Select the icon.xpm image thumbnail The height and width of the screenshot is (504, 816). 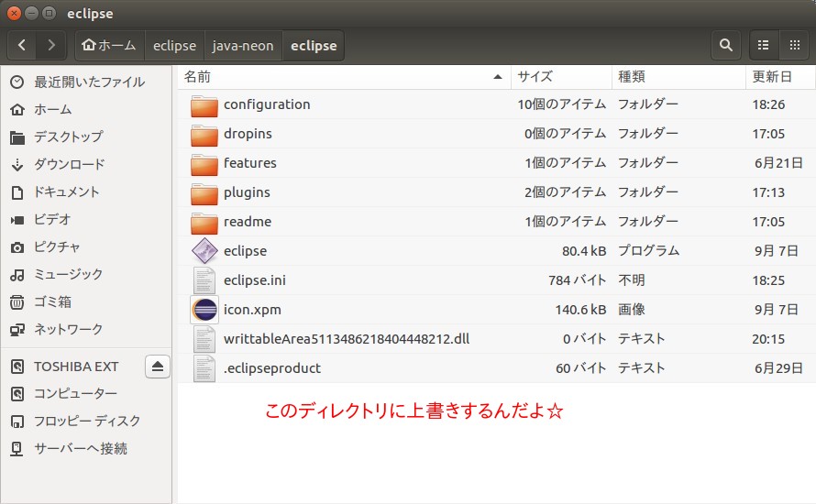click(x=204, y=310)
